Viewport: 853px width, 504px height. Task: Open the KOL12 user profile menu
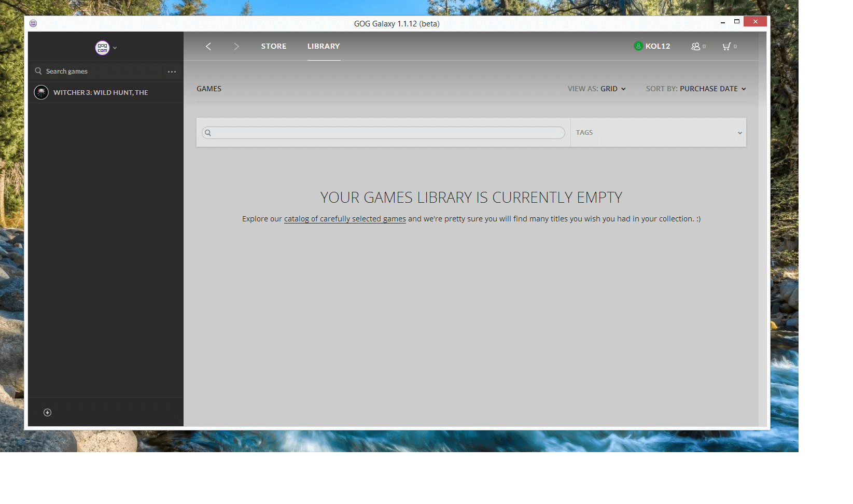tap(652, 46)
